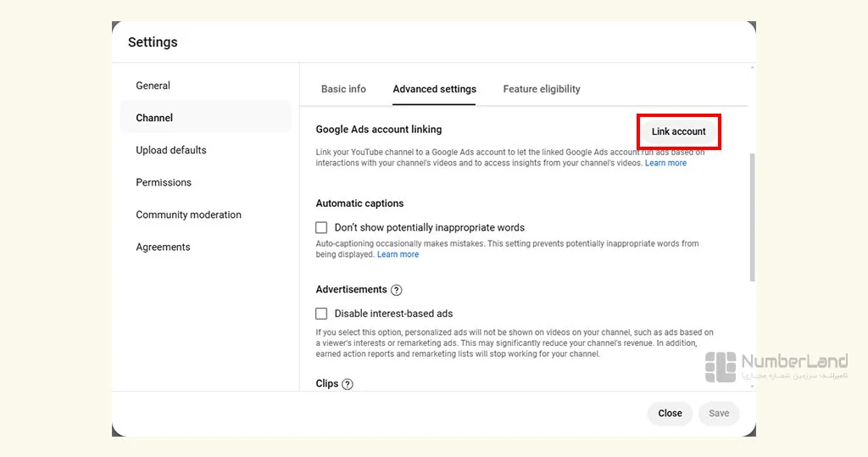
Task: Click the settings panel vertical scrollbar
Action: pyautogui.click(x=752, y=217)
